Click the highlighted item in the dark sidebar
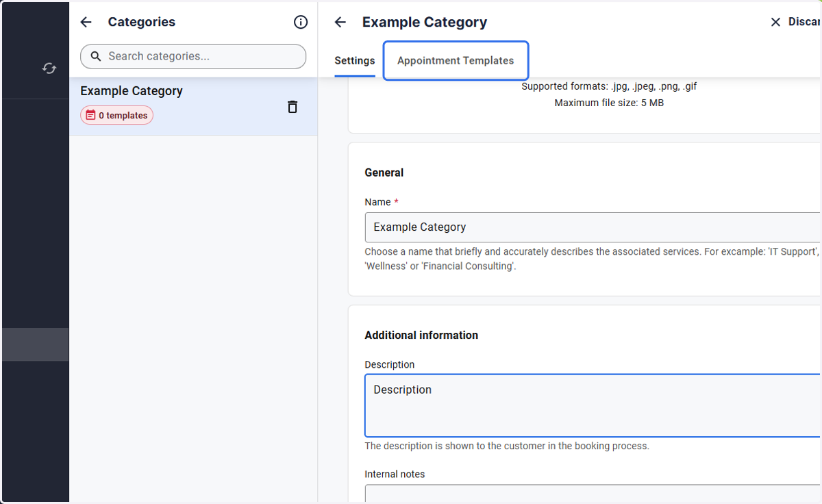This screenshot has height=504, width=822. click(35, 344)
